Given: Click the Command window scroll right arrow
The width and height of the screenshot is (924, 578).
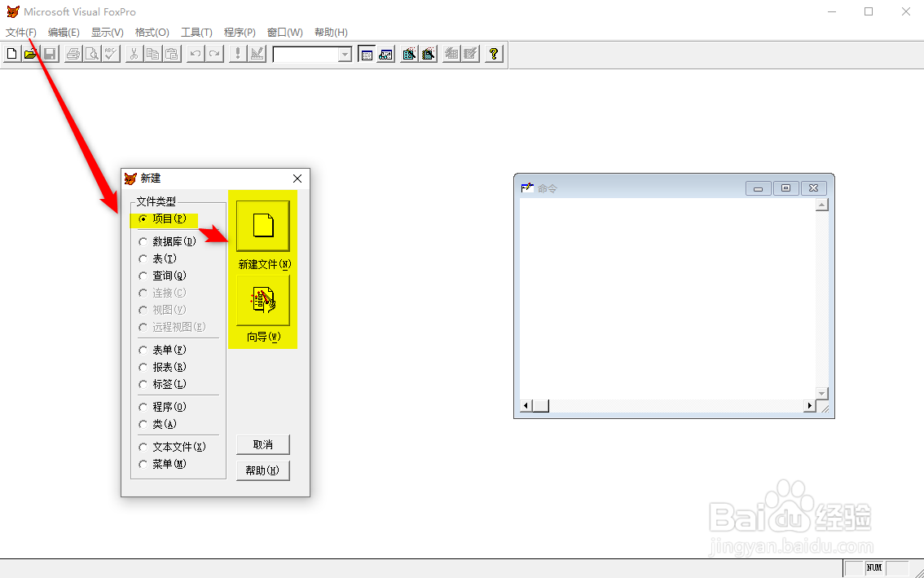Looking at the screenshot, I should (x=810, y=406).
